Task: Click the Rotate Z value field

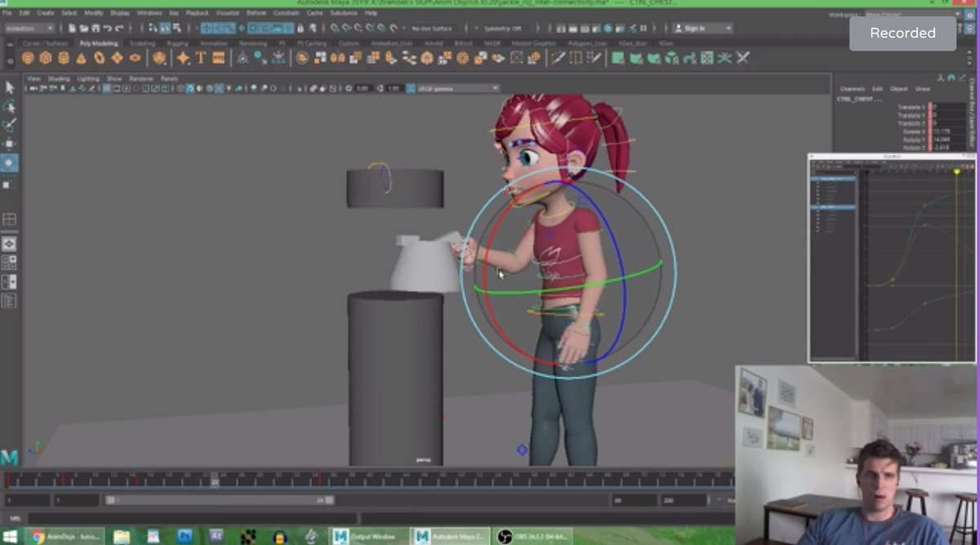Action: pos(947,148)
